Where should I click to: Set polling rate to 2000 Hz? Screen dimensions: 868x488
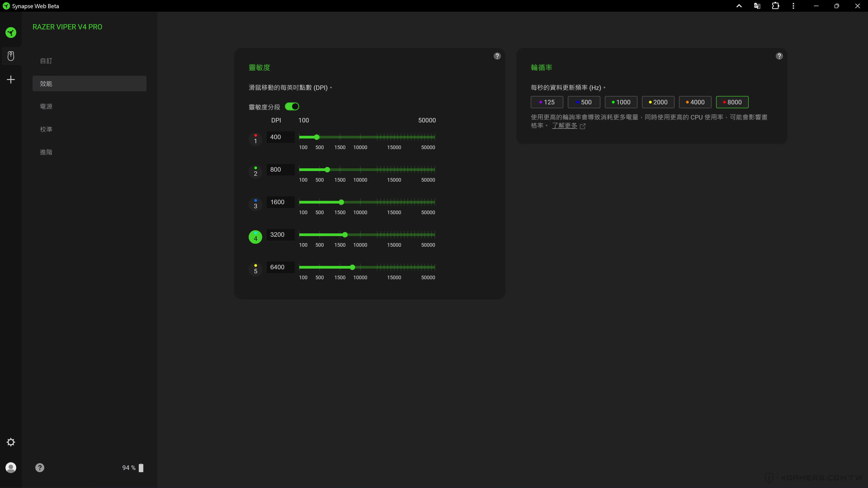pos(658,102)
